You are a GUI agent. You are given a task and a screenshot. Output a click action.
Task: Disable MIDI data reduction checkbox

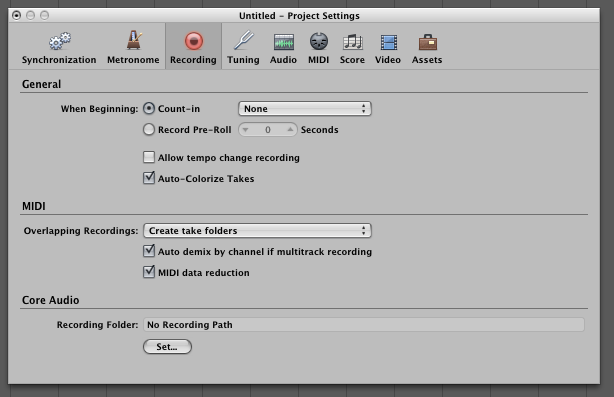tap(149, 272)
